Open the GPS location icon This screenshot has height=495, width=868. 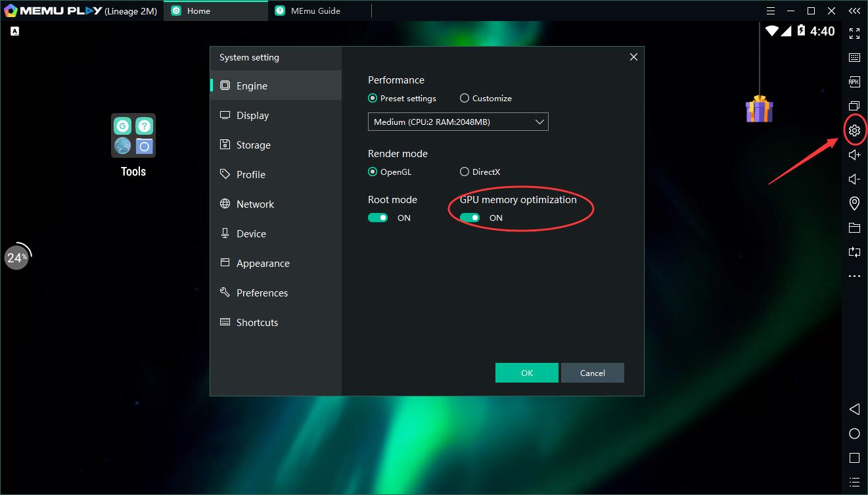854,203
